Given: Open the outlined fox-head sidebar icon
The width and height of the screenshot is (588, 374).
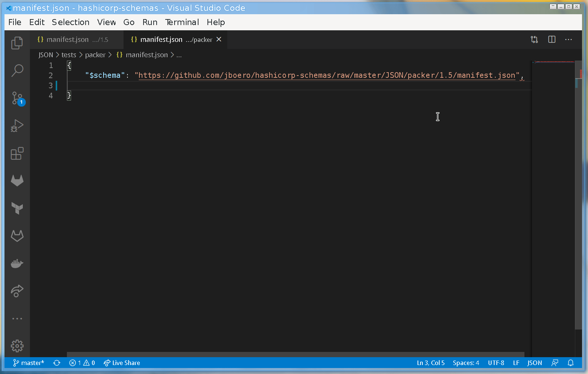Looking at the screenshot, I should [17, 236].
